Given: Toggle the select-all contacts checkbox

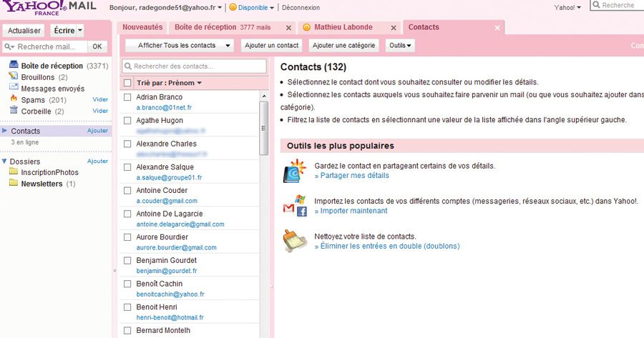Looking at the screenshot, I should click(x=128, y=83).
